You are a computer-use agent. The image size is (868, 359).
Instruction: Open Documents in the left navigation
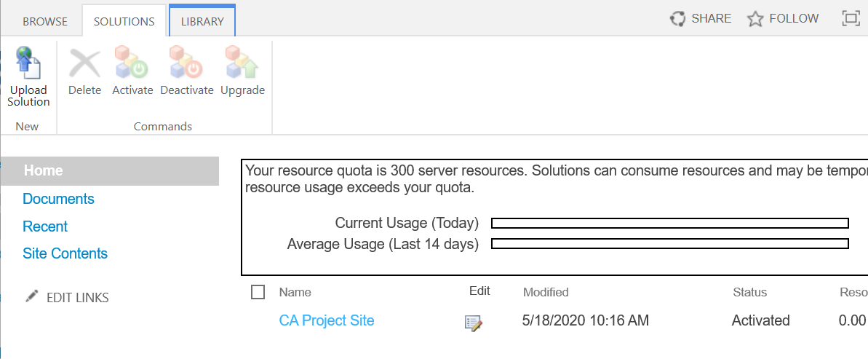pos(58,199)
